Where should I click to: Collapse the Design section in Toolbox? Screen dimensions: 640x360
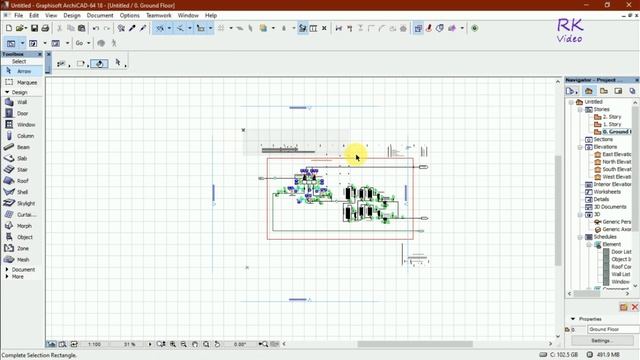pos(7,92)
